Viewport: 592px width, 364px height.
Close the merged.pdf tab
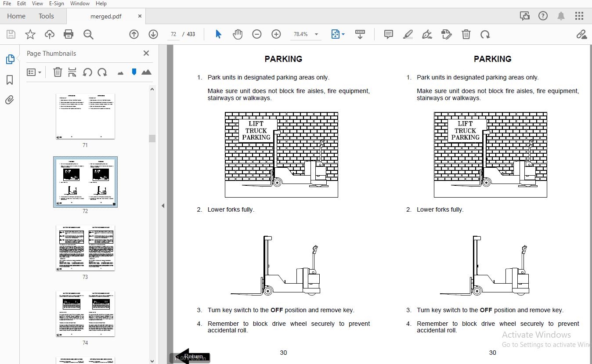140,16
